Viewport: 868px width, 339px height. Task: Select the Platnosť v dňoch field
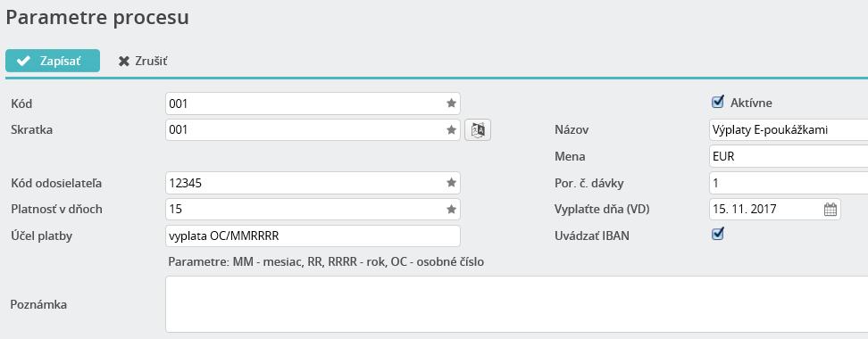(x=313, y=210)
